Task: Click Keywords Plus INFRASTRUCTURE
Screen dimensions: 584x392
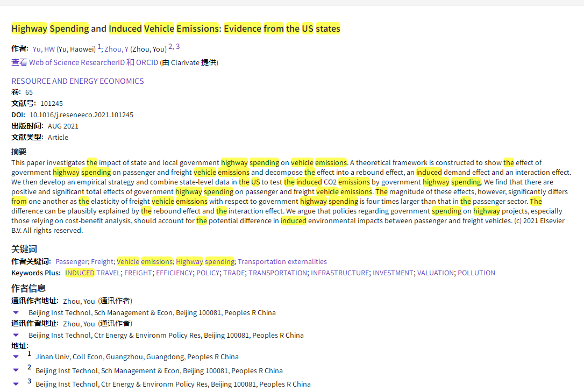Action: coord(340,273)
